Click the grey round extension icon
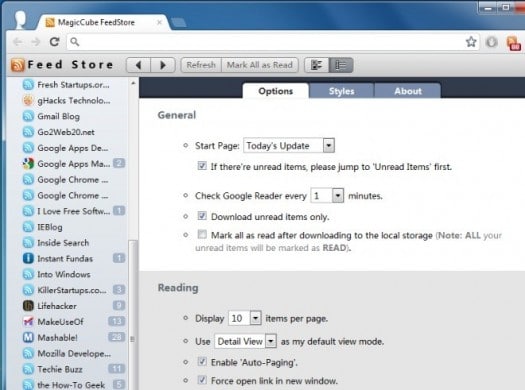Screen dimensions: 525x390 click(x=492, y=42)
